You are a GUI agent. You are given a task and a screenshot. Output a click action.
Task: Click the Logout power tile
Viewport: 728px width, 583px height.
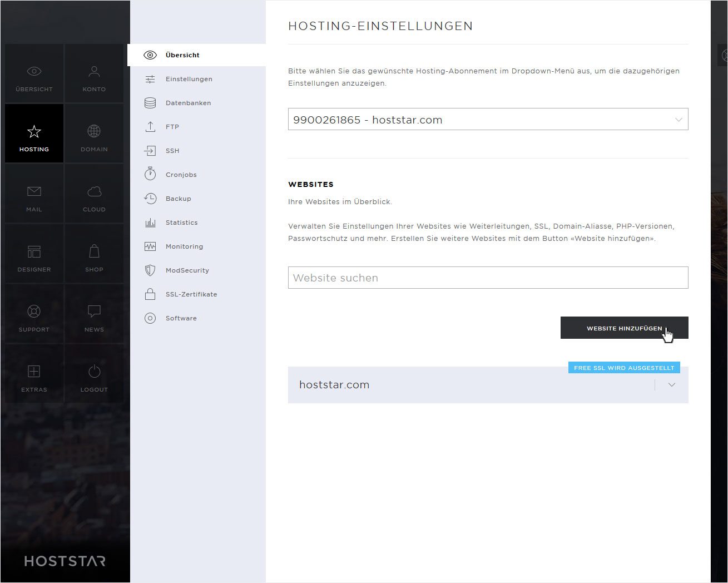94,374
